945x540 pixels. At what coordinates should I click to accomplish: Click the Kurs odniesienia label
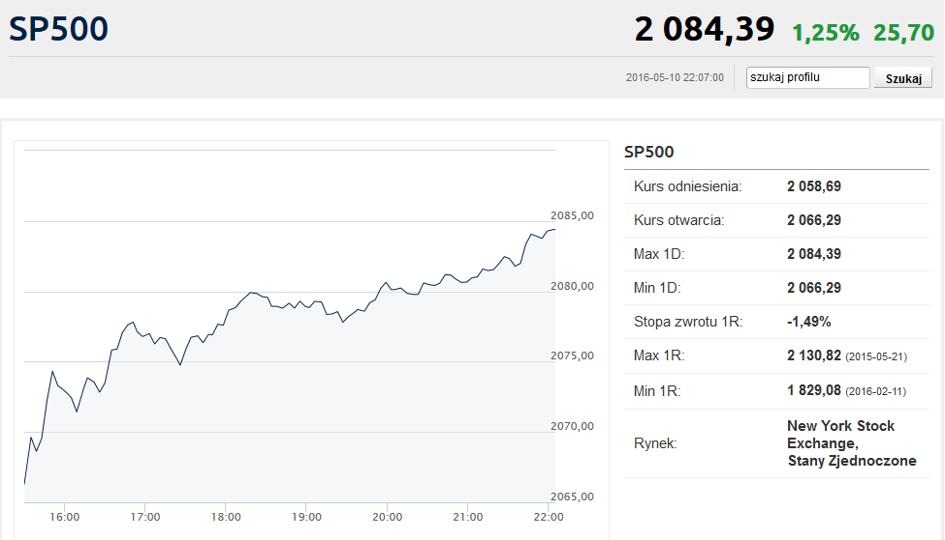(688, 187)
